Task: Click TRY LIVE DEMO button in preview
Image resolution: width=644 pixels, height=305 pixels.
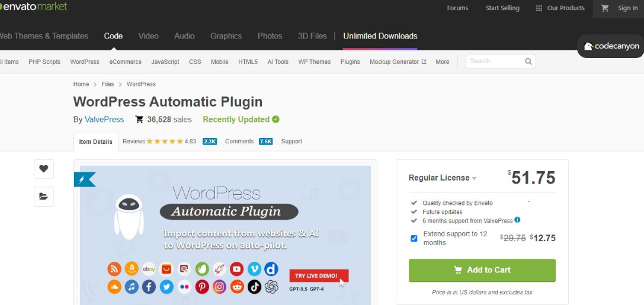Action: tap(319, 275)
